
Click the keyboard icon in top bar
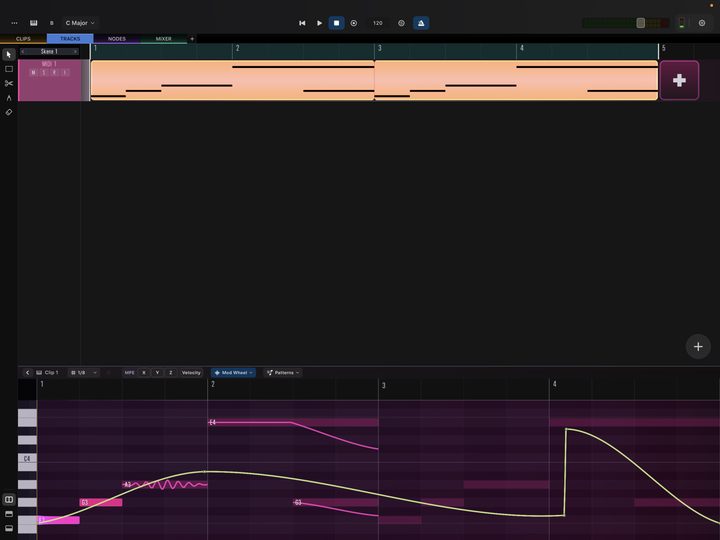(x=34, y=23)
